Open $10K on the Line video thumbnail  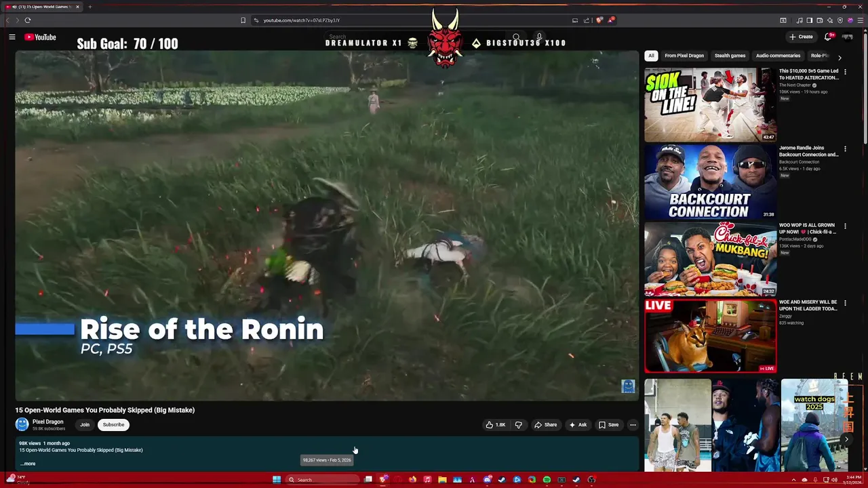click(x=710, y=104)
